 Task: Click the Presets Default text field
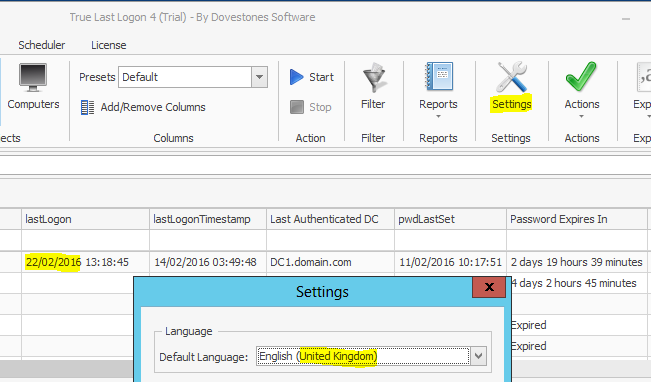pyautogui.click(x=185, y=77)
